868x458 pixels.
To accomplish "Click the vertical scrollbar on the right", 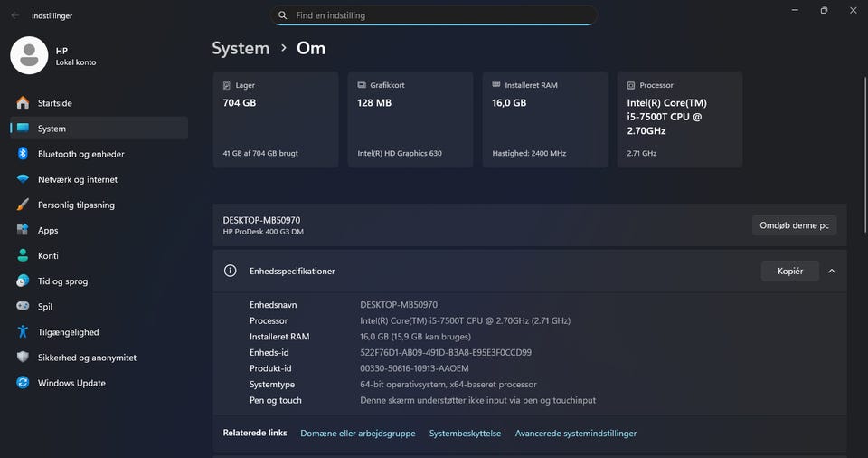I will click(x=864, y=156).
